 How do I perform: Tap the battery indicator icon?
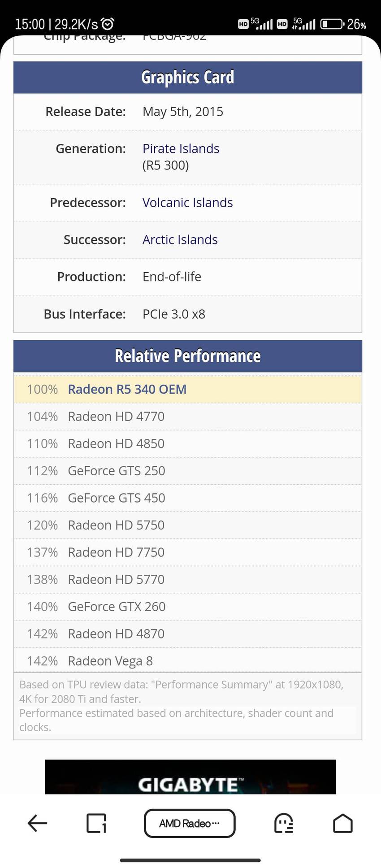point(333,24)
